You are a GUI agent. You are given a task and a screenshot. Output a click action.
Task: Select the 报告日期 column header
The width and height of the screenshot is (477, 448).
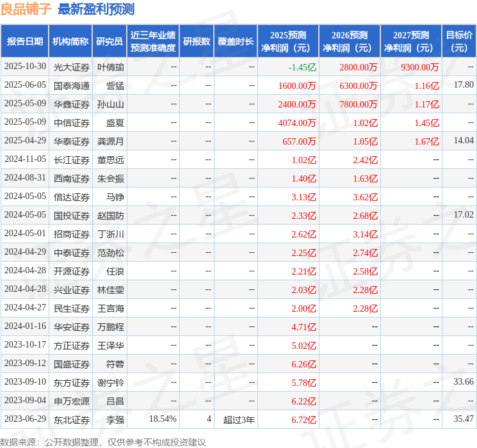24,41
